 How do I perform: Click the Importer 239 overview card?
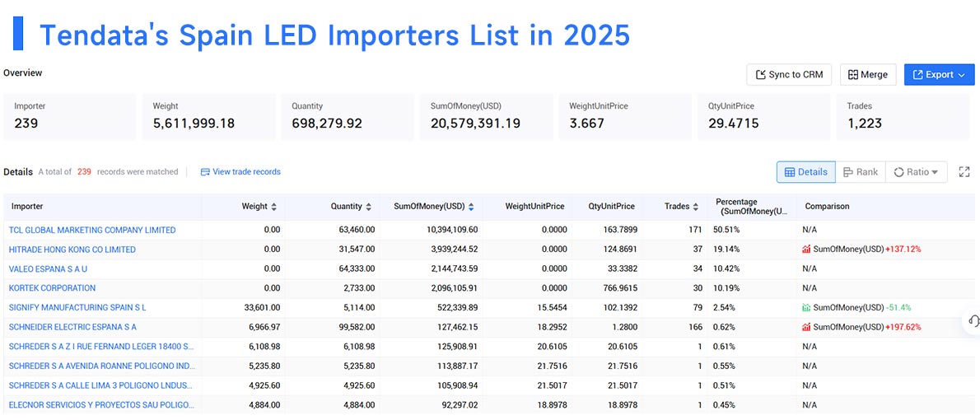click(70, 117)
